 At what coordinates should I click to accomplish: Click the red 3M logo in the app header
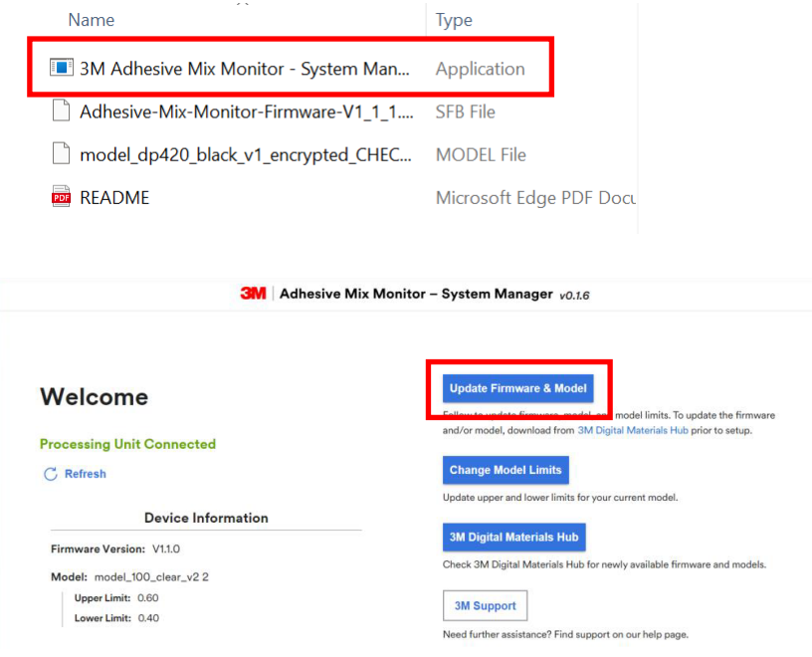tap(255, 294)
